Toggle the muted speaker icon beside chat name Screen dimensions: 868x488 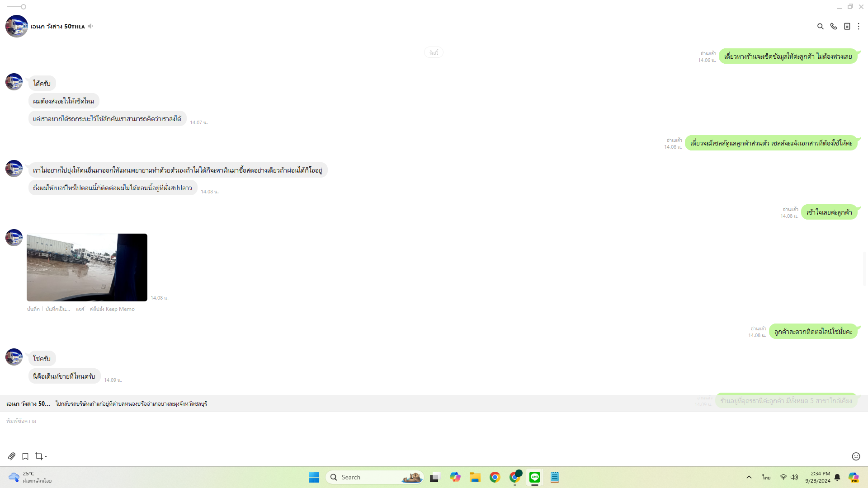90,26
